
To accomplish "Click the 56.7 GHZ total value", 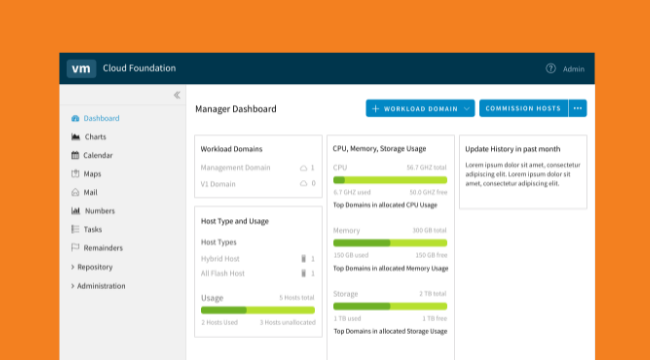I will pyautogui.click(x=427, y=168).
